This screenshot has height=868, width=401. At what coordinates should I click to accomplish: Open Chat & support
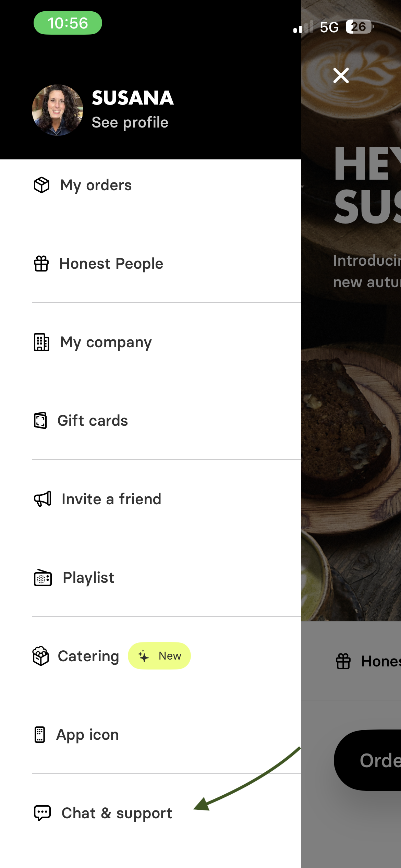pyautogui.click(x=117, y=813)
